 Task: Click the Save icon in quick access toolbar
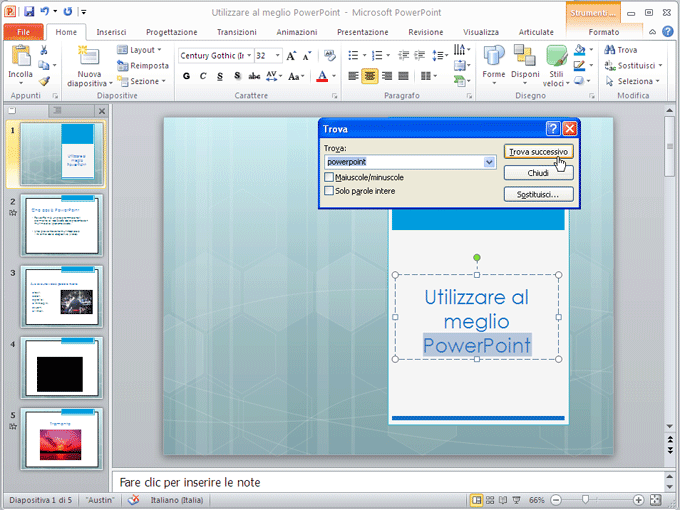(29, 12)
